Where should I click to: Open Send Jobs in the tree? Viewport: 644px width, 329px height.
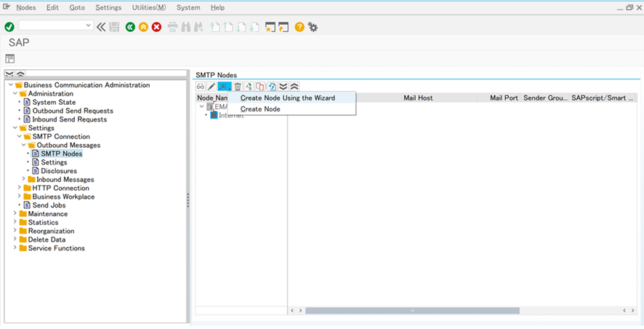click(x=49, y=205)
